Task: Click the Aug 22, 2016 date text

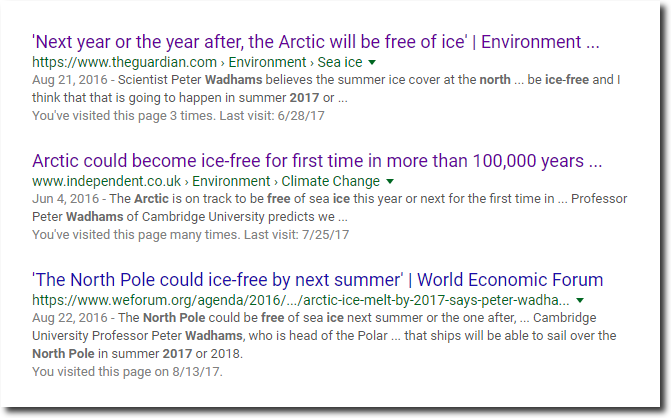Action: pos(70,318)
